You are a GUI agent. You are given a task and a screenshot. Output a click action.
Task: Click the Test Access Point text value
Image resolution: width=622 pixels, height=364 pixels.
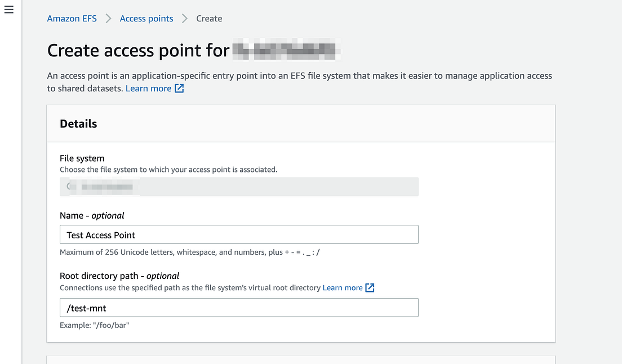tap(101, 234)
